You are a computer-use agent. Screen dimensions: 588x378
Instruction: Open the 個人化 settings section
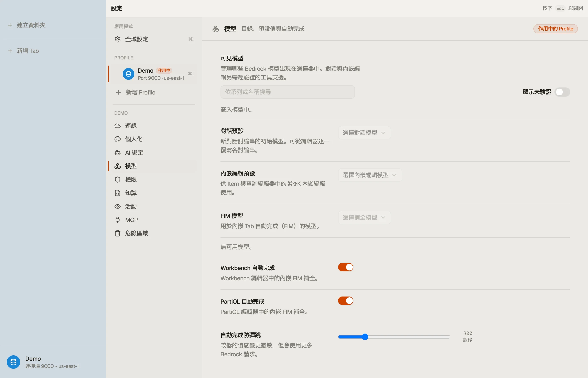coord(153,139)
